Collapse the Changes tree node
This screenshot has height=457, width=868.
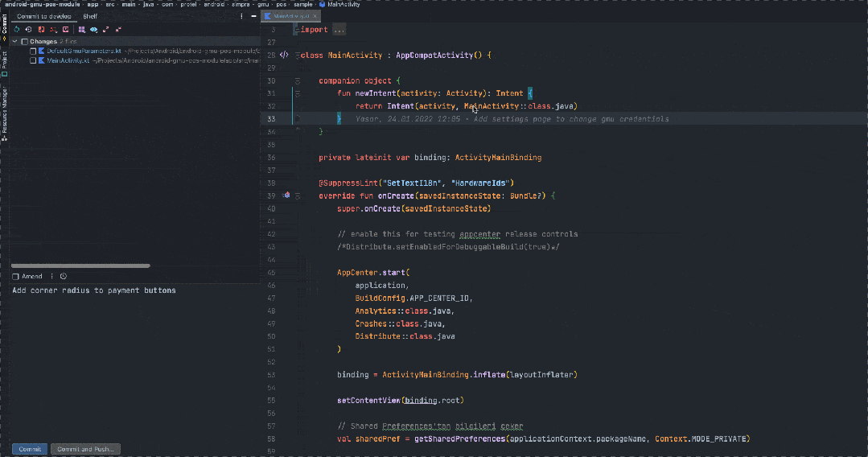click(x=15, y=42)
